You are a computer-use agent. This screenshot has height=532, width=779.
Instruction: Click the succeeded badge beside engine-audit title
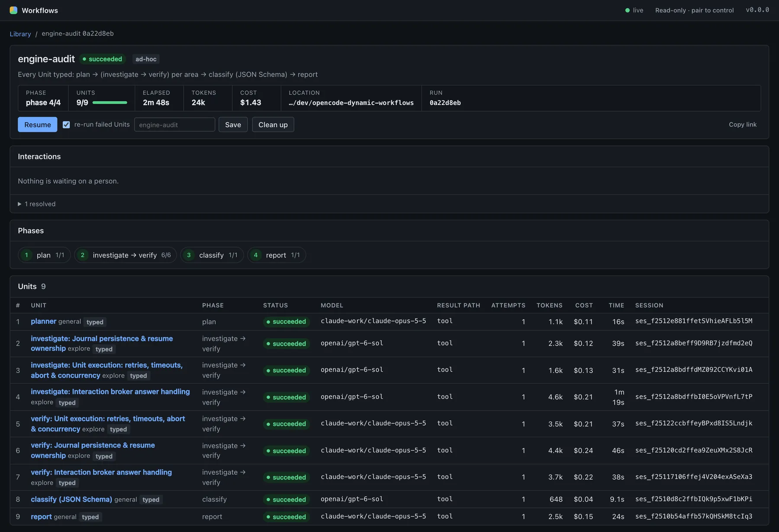pos(103,59)
